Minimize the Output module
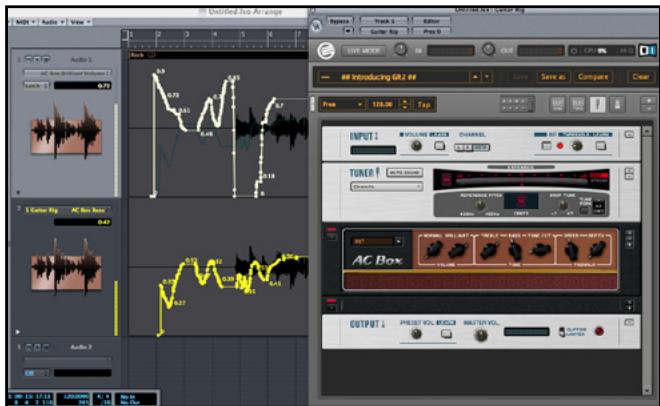660x406 pixels. pyautogui.click(x=629, y=322)
